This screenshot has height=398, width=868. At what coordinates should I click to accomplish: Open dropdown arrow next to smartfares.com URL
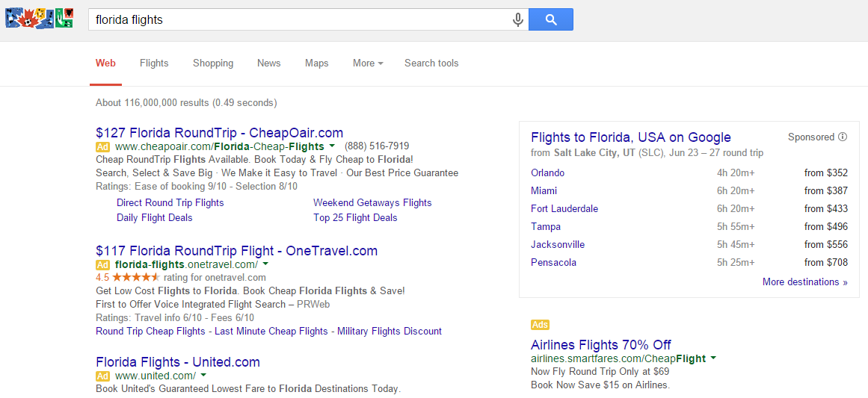713,358
